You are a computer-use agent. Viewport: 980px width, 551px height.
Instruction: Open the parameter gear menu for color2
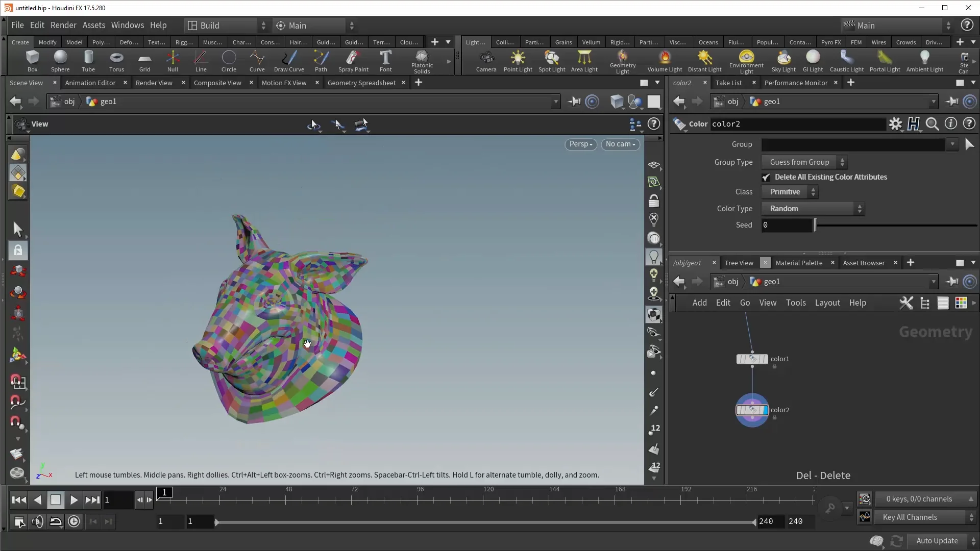point(895,124)
